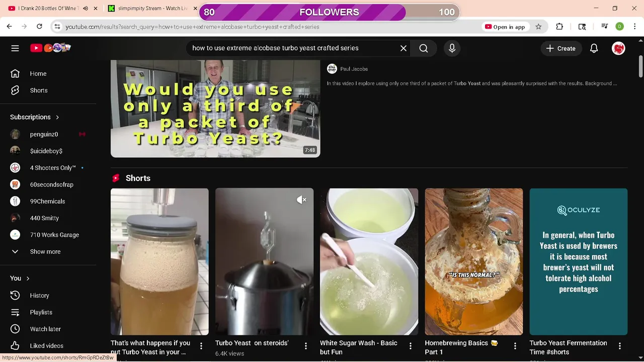Open options for Turbo Yeast Fermentation Time short
Image resolution: width=644 pixels, height=362 pixels.
(620, 346)
